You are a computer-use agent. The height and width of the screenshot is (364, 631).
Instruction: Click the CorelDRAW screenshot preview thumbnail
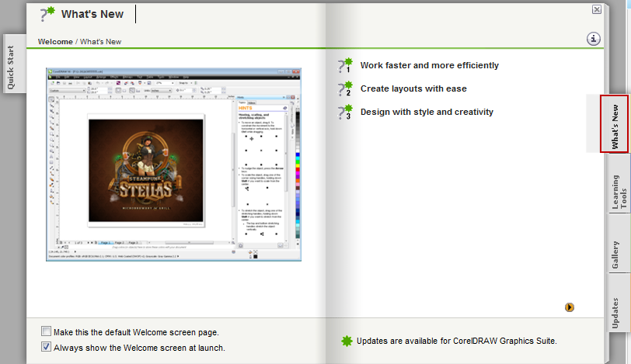[173, 165]
